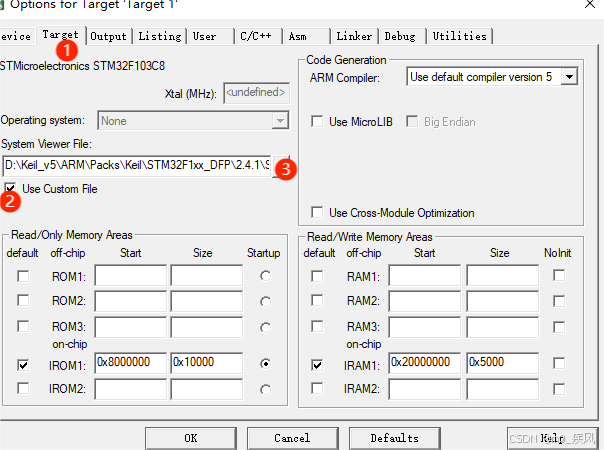The image size is (604, 450).
Task: Check the IRAM2 default checkbox
Action: click(x=317, y=388)
